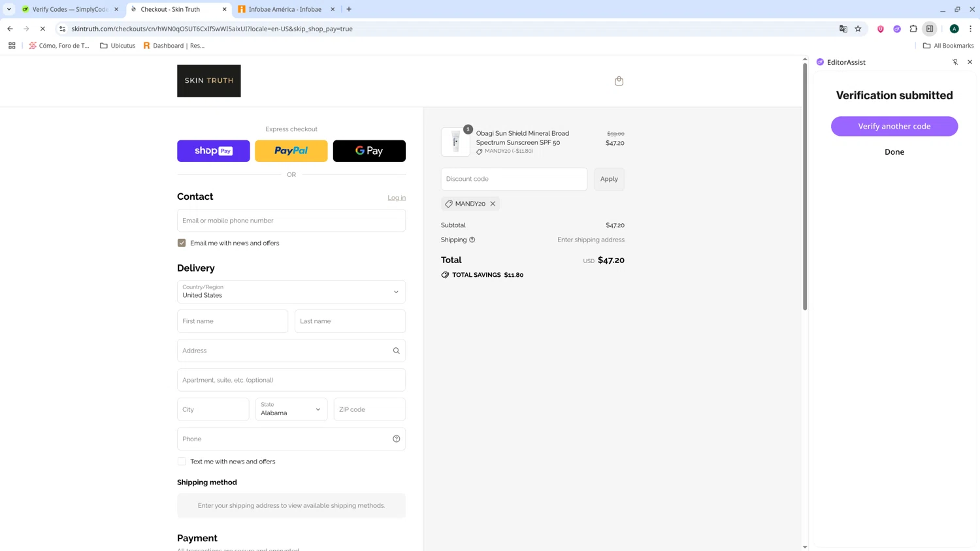
Task: Click the Email or mobile phone number field
Action: [291, 221]
